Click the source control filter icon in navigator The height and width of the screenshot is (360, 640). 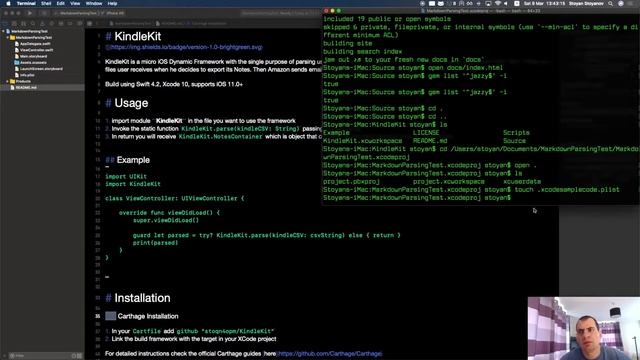[x=80, y=356]
